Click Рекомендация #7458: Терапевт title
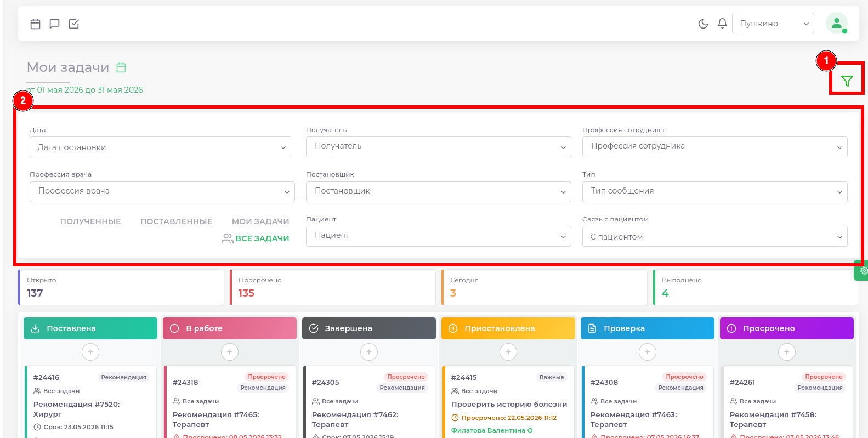This screenshot has width=868, height=438. [773, 419]
